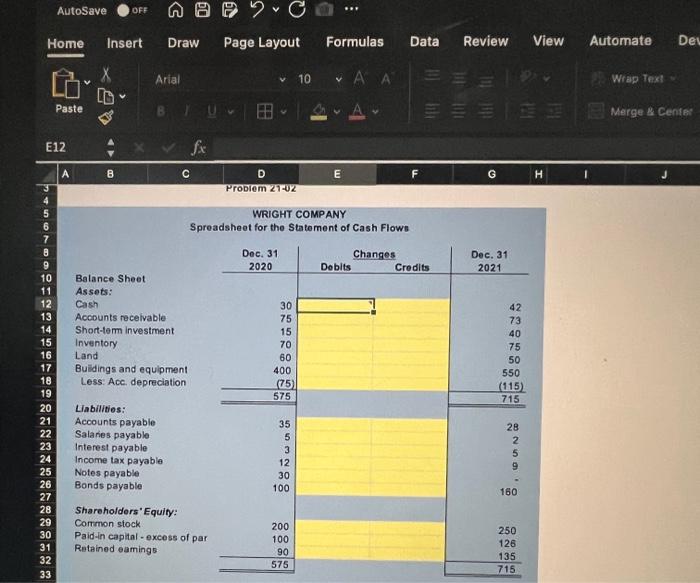Click the Increase Font Size icon
The height and width of the screenshot is (583, 700).
359,79
